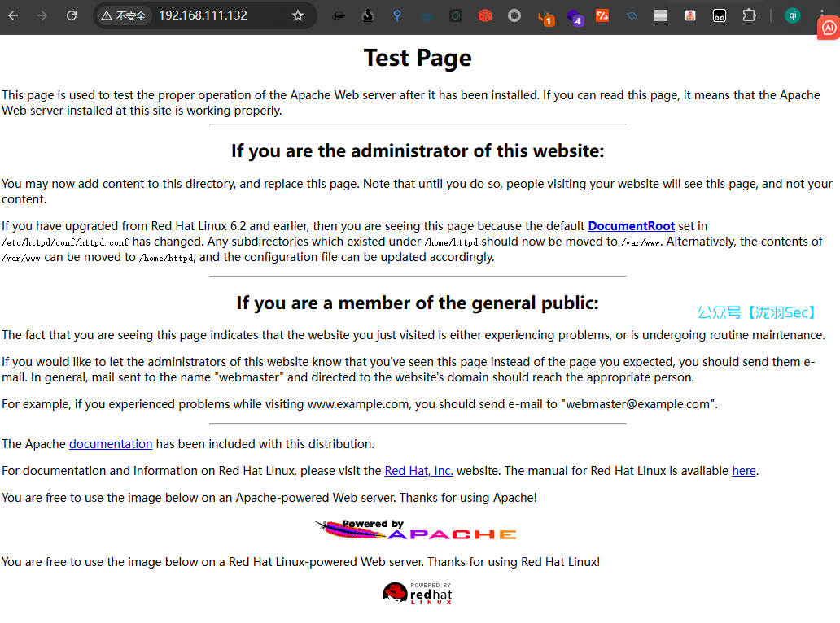Click the Powered by Apache image
The image size is (840, 623).
point(416,530)
